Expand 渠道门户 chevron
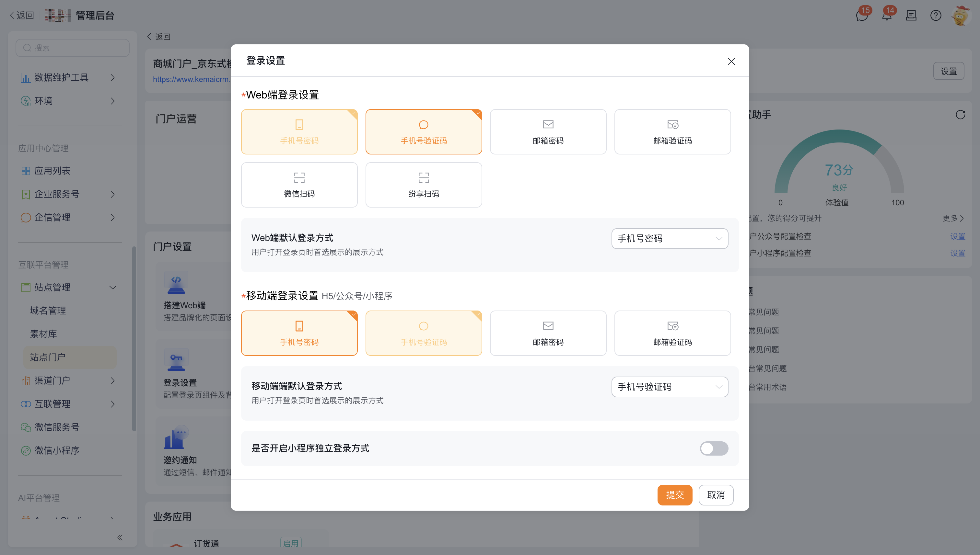 point(112,381)
